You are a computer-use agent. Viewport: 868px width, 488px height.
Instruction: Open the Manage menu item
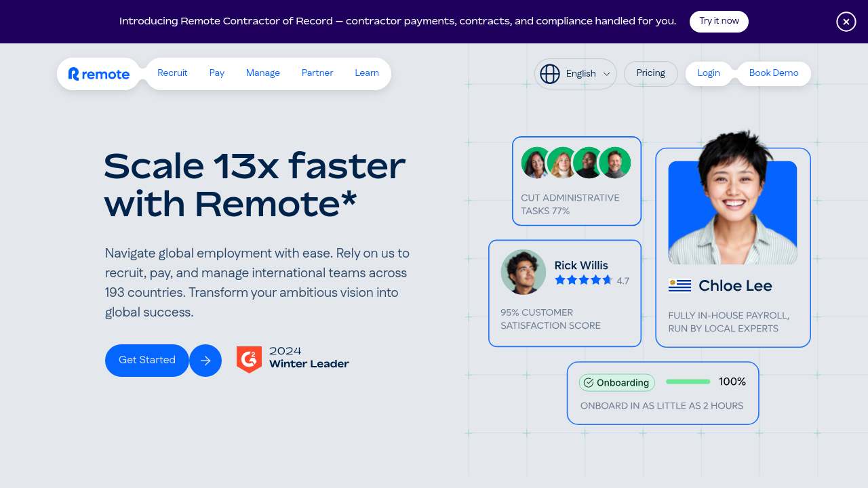263,73
